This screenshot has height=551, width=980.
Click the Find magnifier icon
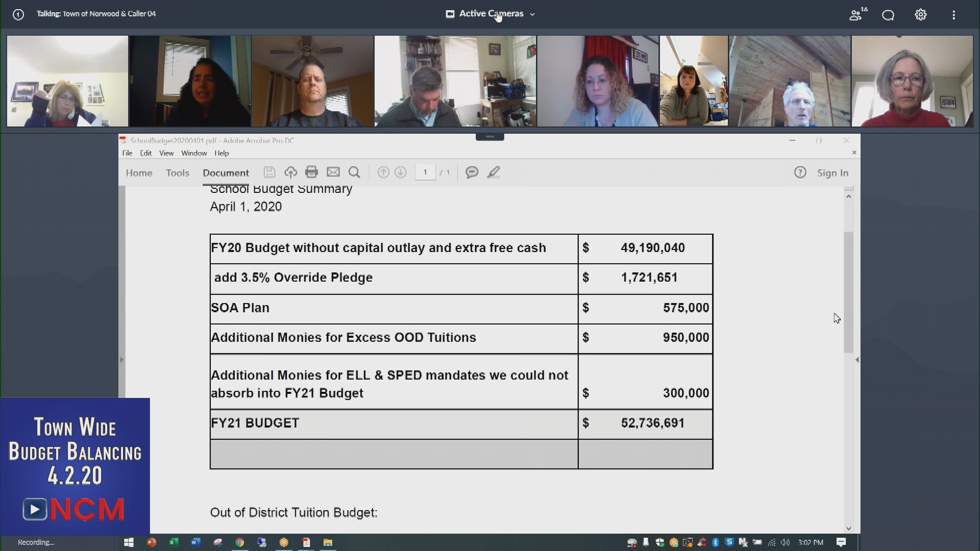click(354, 172)
